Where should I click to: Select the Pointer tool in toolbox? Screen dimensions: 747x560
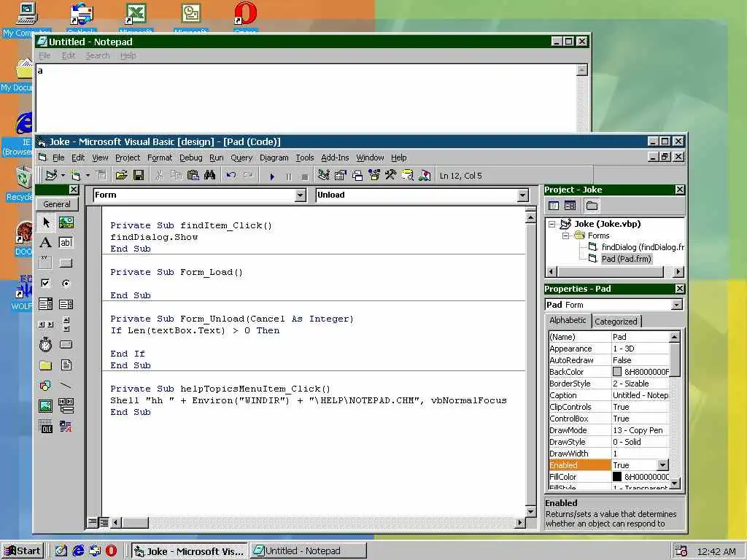46,222
